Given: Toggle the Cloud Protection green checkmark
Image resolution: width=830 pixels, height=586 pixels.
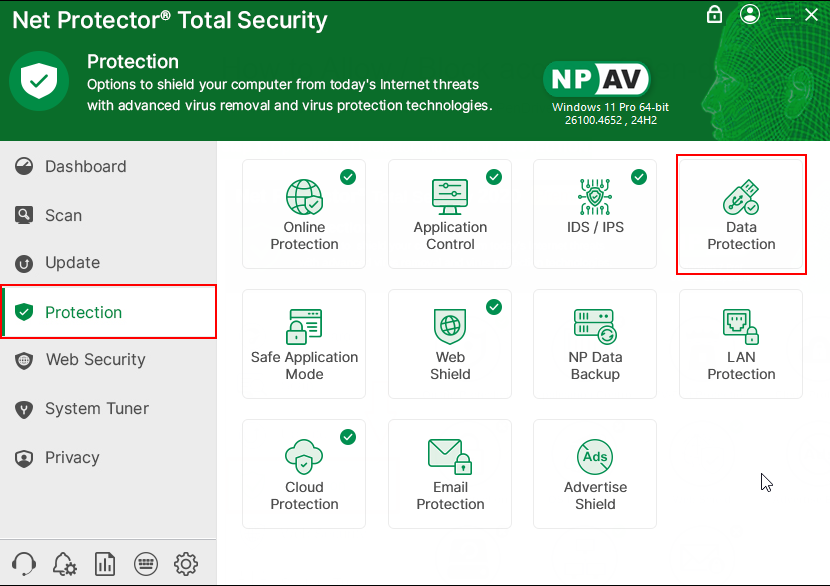Looking at the screenshot, I should coord(348,437).
